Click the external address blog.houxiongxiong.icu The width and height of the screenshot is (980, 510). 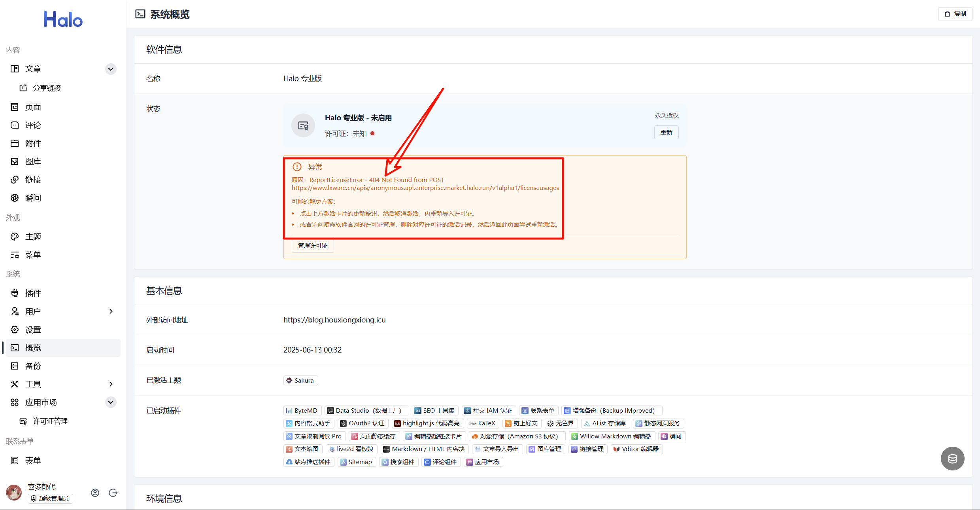point(334,320)
